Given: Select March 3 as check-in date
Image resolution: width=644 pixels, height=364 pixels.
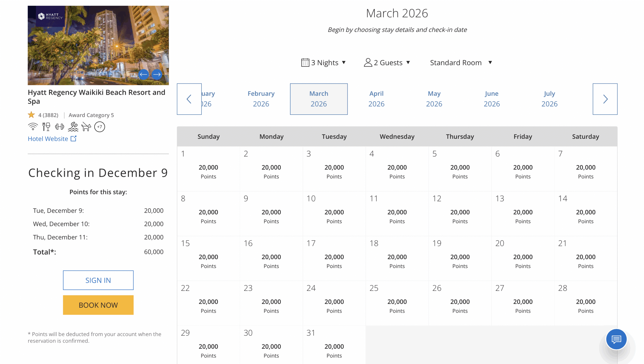Looking at the screenshot, I should [334, 169].
